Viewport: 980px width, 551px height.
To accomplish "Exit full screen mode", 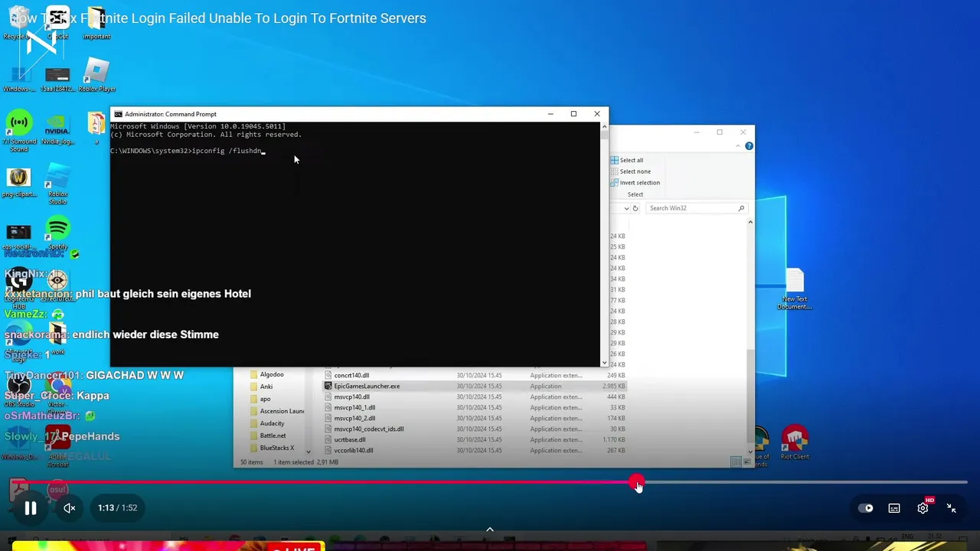I will tap(951, 508).
